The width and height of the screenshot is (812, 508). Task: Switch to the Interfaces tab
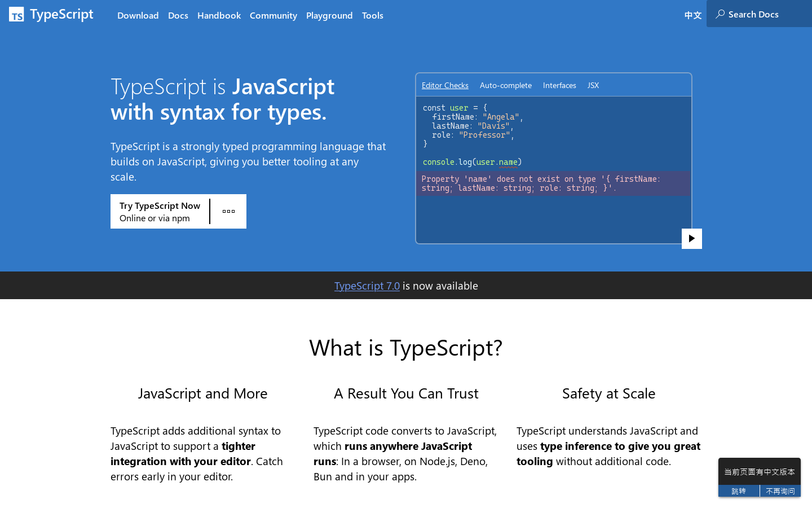click(559, 85)
